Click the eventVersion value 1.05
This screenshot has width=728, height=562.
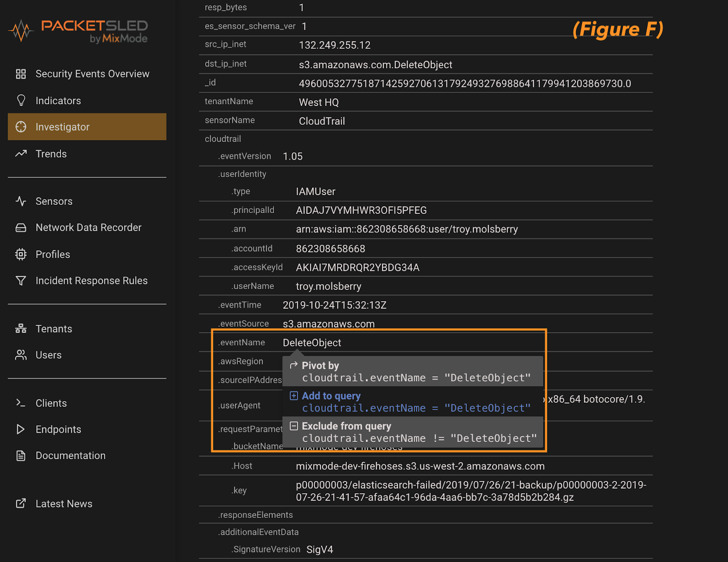[x=293, y=157]
